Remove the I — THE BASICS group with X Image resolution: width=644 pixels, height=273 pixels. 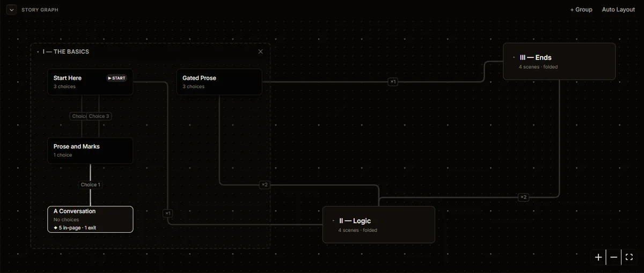point(260,51)
